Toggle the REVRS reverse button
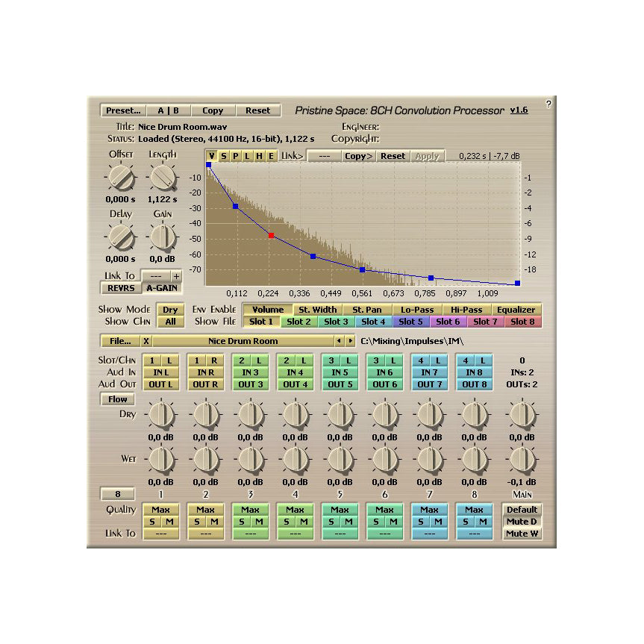This screenshot has height=644, width=644. [x=120, y=288]
